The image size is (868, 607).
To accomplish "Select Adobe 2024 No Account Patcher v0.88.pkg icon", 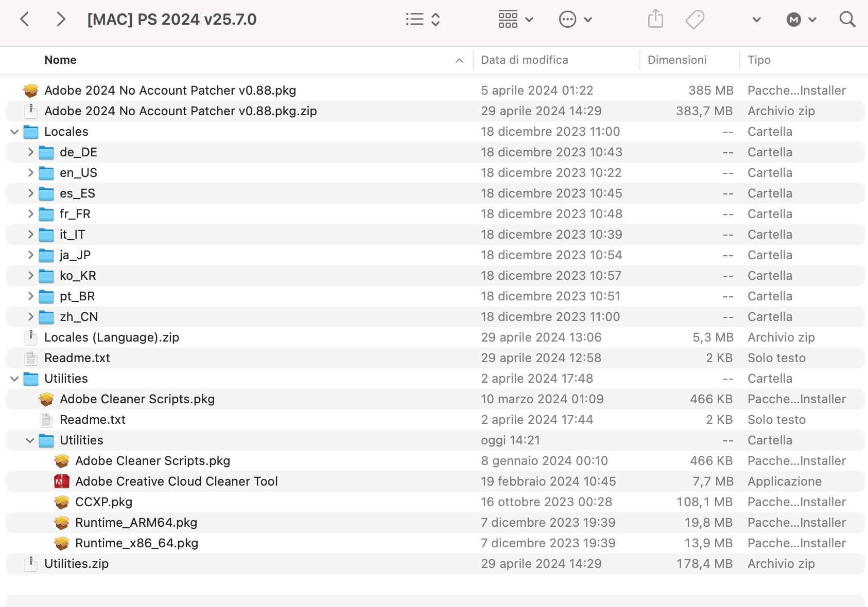I will pyautogui.click(x=31, y=91).
